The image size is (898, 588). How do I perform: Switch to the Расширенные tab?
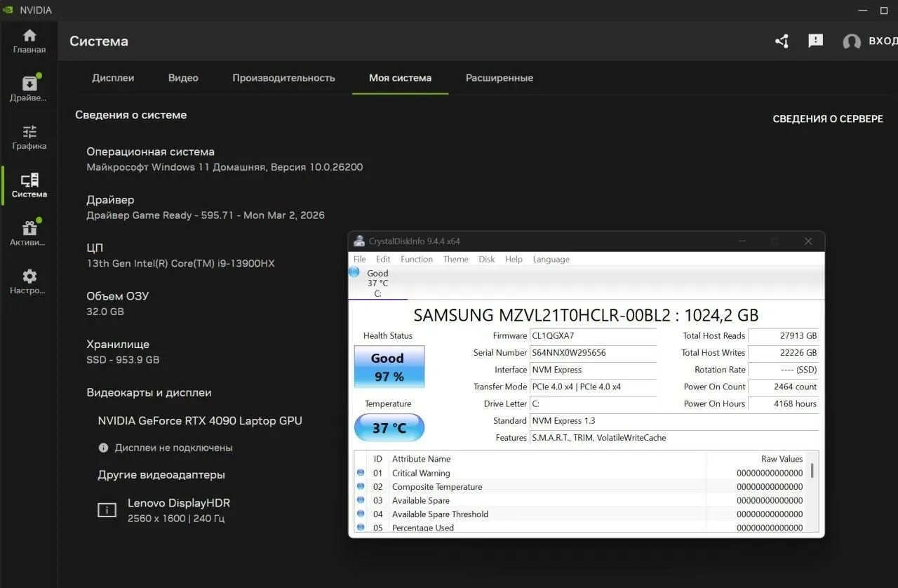[x=500, y=78]
